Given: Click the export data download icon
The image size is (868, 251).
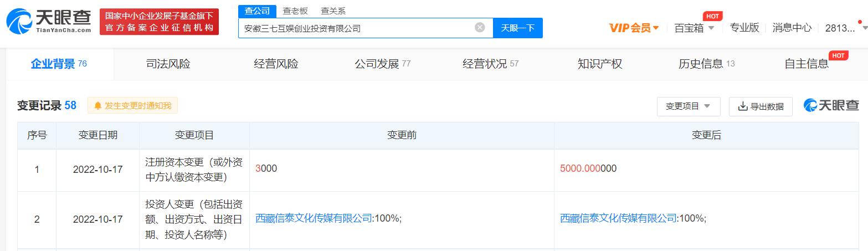Looking at the screenshot, I should click(743, 106).
